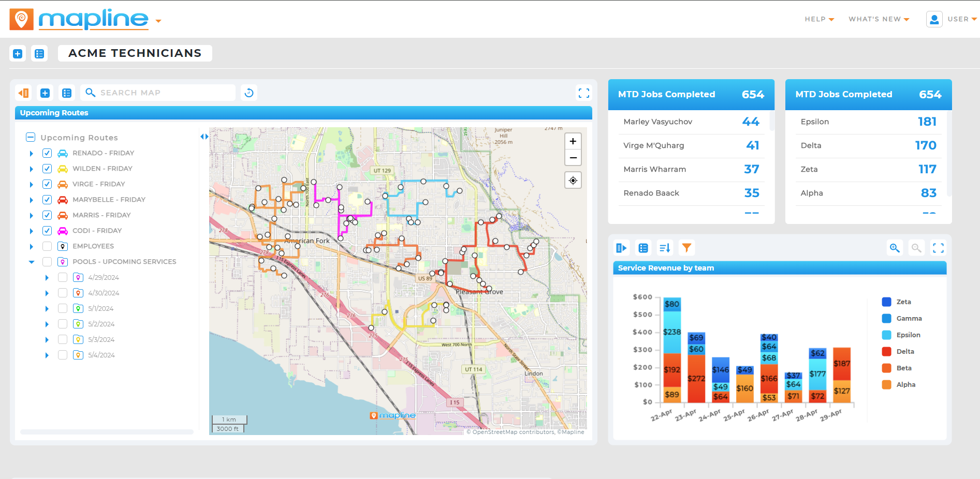Expand the WILDEN - FRIDAY route
This screenshot has height=479, width=980.
[32, 169]
